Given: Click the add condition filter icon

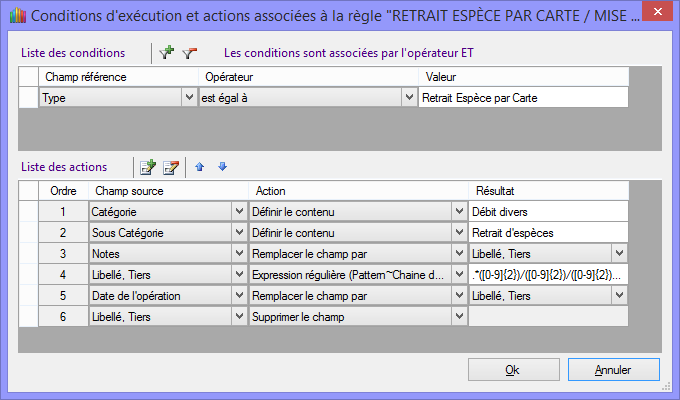Looking at the screenshot, I should point(167,52).
